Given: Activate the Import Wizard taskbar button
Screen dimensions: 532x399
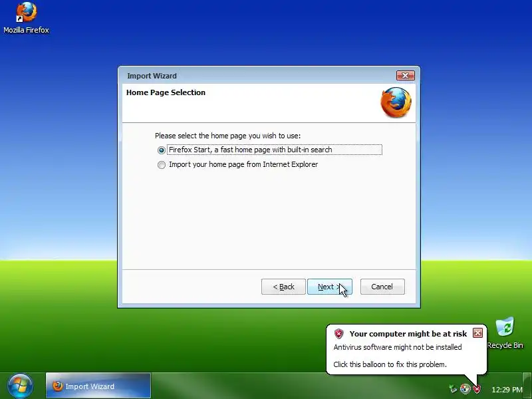Looking at the screenshot, I should 98,386.
